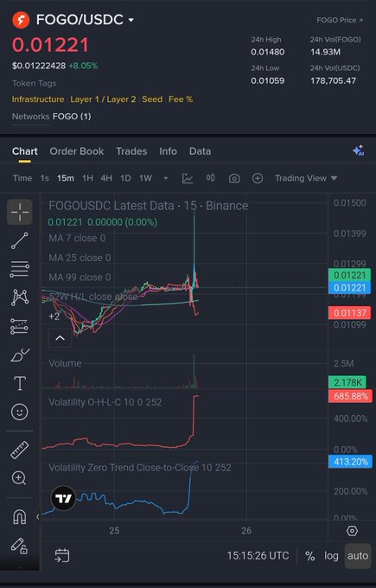Screen dimensions: 376x588
Task: Toggle lock all drawings pencil icon
Action: [x=20, y=546]
